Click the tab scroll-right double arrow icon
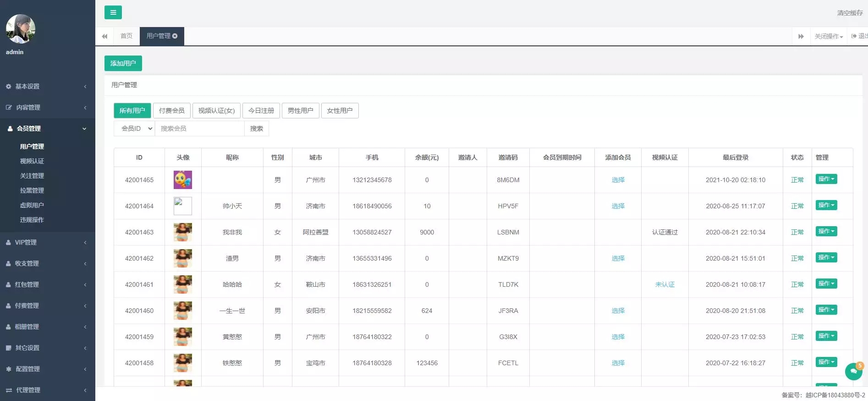This screenshot has height=401, width=868. click(801, 36)
